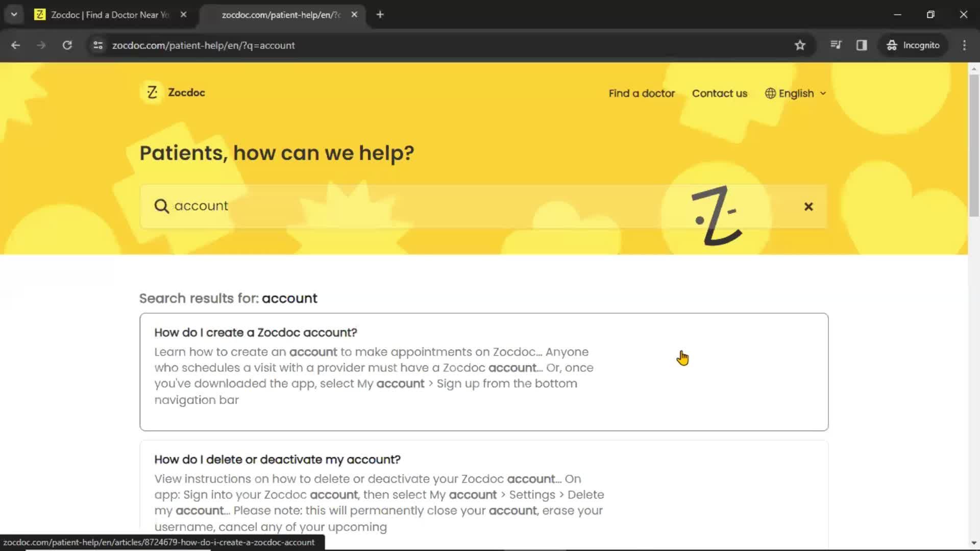
Task: Click the search magnifying glass icon
Action: [x=161, y=206]
